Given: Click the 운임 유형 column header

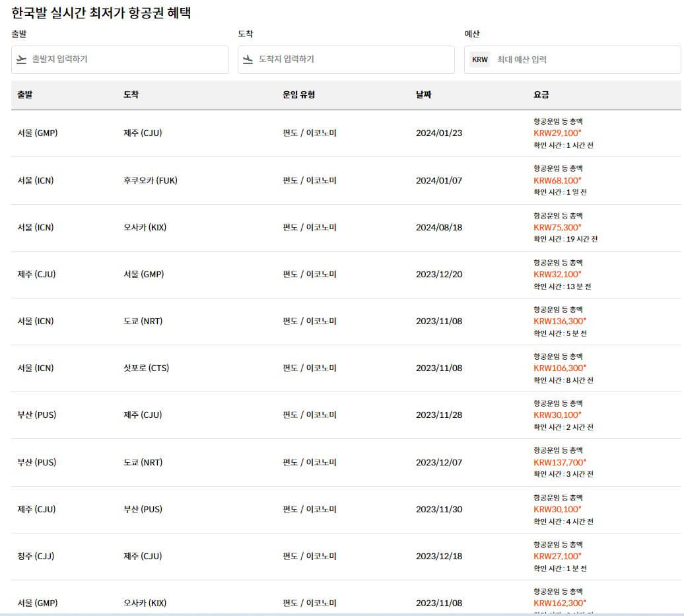Looking at the screenshot, I should click(298, 94).
